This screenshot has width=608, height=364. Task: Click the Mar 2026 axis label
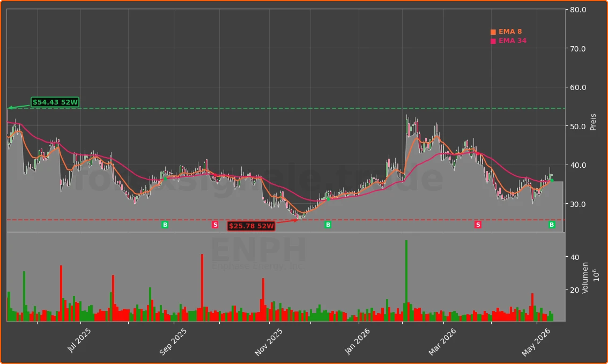point(442,341)
